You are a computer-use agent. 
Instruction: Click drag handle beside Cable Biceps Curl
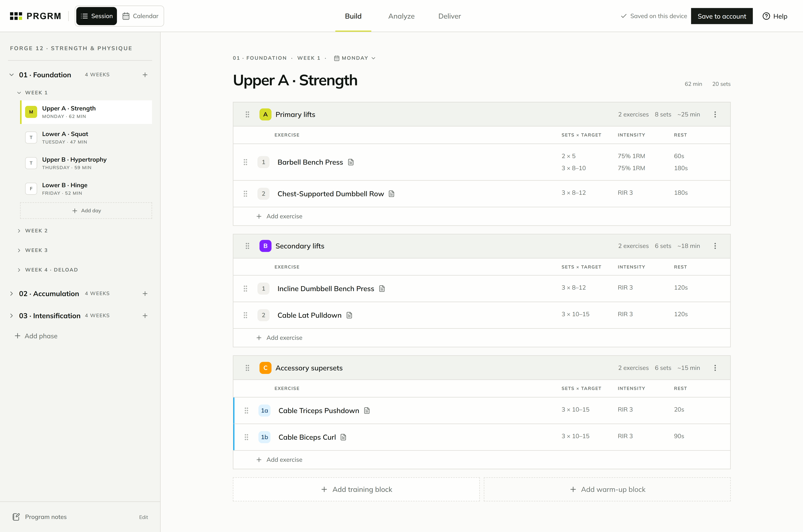[x=246, y=437]
